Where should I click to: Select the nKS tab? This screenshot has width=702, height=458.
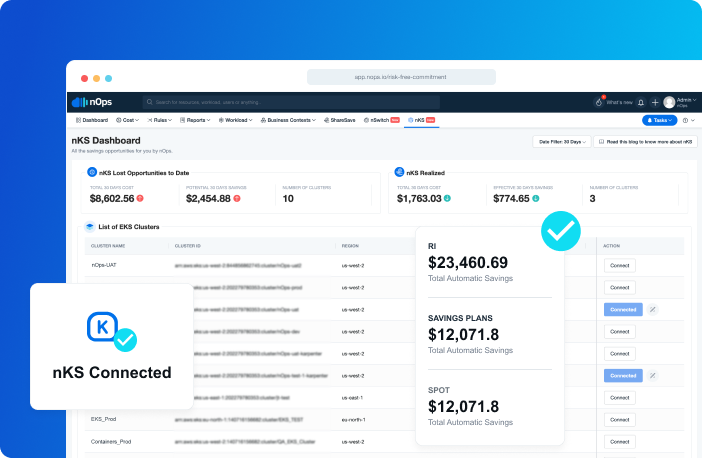coord(421,120)
